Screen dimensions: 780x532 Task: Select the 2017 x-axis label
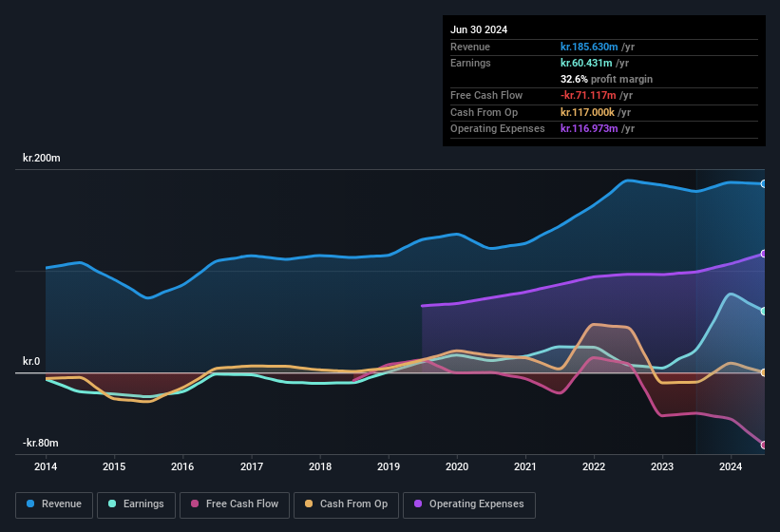(x=252, y=466)
